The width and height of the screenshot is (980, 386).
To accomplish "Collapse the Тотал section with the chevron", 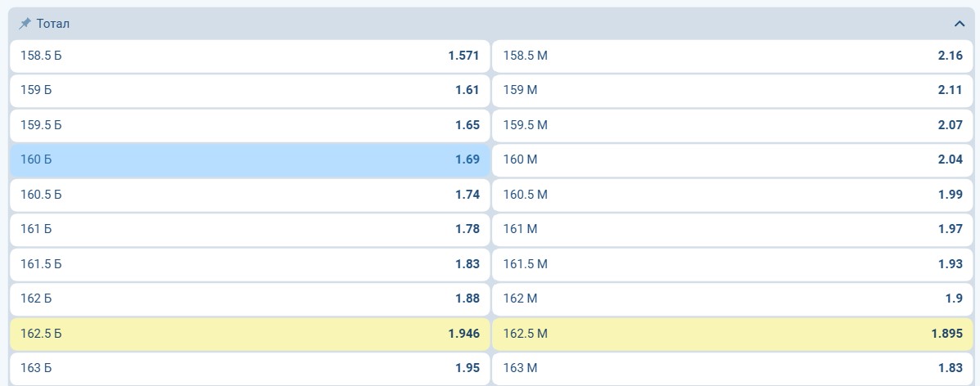I will tap(960, 24).
